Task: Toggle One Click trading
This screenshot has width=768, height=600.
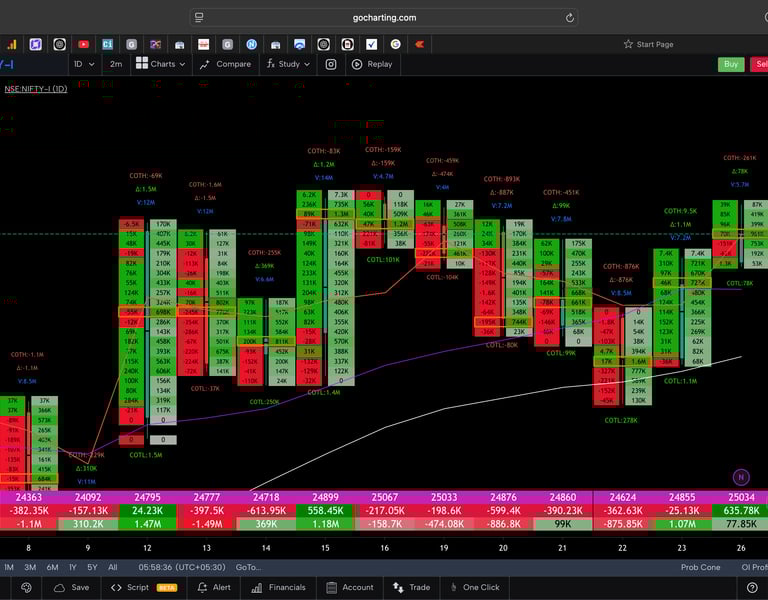Action: [475, 587]
